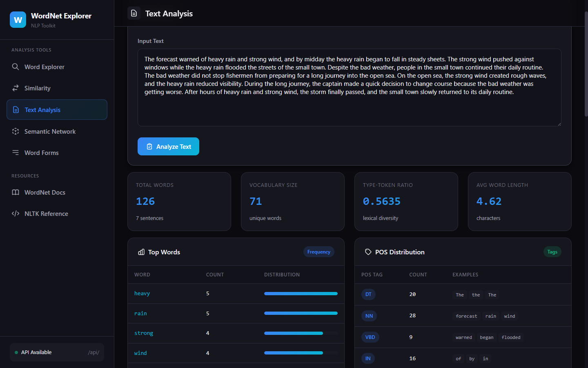Click the NN count value 28
This screenshot has height=368, width=588.
point(412,315)
